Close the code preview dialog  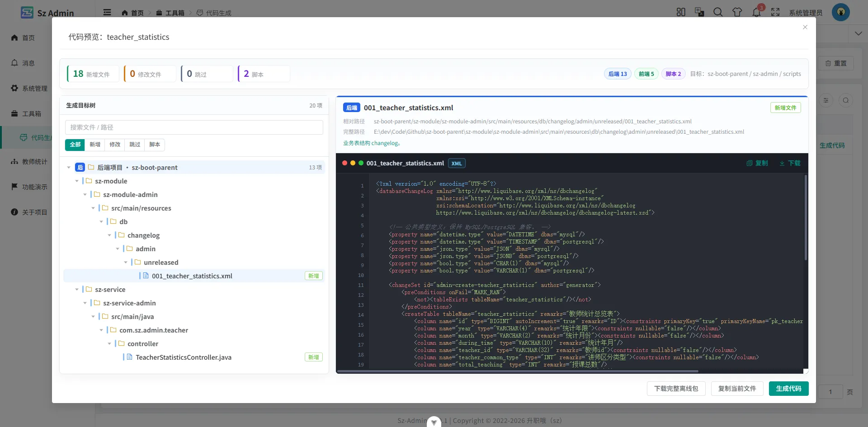(805, 27)
